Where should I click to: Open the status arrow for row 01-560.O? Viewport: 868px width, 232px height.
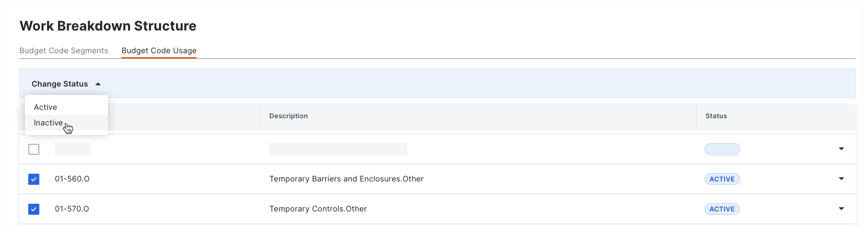click(x=841, y=179)
